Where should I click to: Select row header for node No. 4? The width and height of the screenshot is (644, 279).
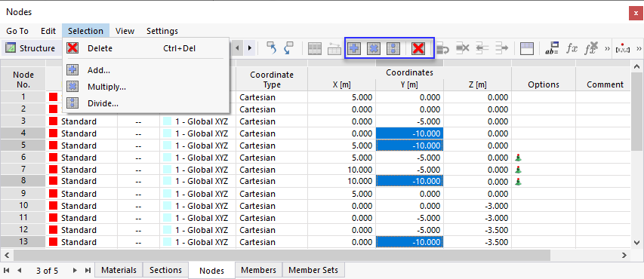tap(23, 133)
